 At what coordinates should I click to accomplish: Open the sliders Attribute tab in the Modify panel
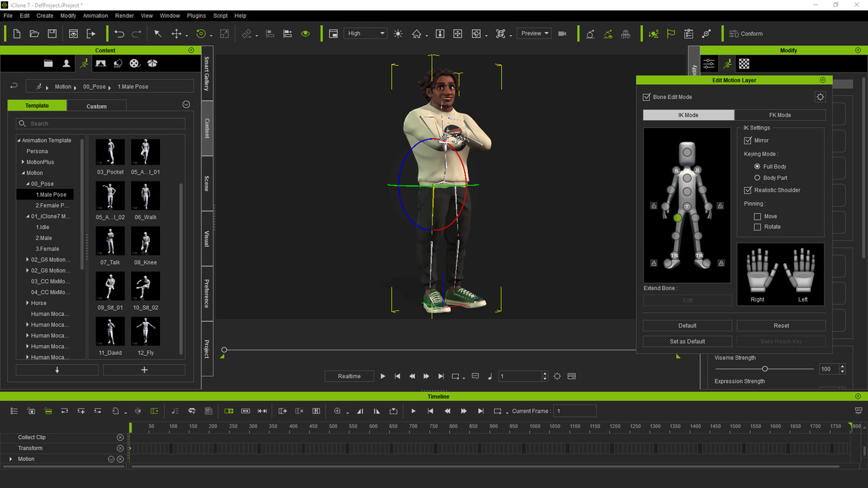pyautogui.click(x=709, y=64)
